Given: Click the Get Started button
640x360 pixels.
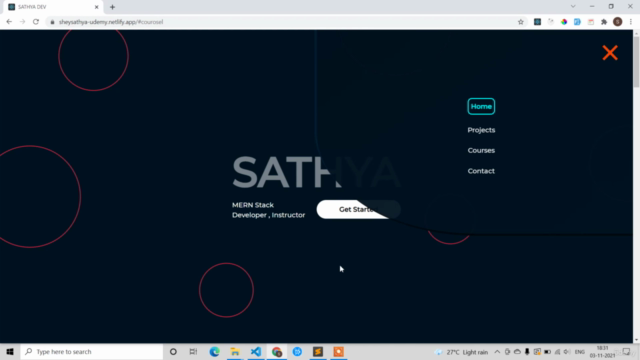Looking at the screenshot, I should (x=358, y=209).
